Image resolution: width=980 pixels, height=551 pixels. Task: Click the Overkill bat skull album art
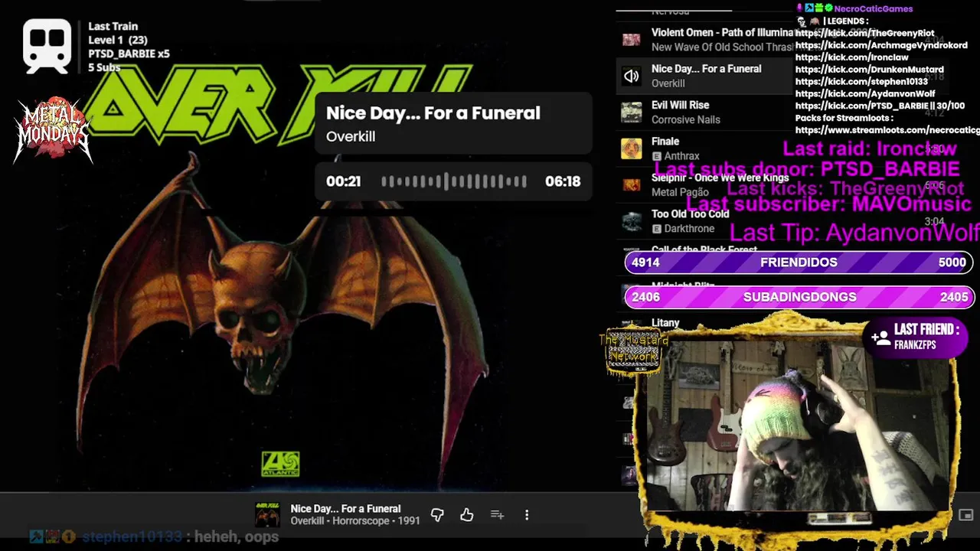[280, 306]
